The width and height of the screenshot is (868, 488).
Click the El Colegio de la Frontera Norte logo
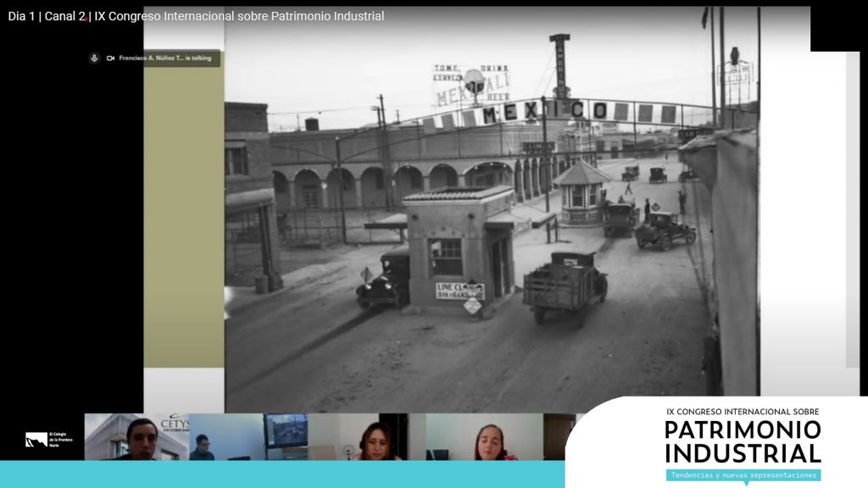(49, 440)
